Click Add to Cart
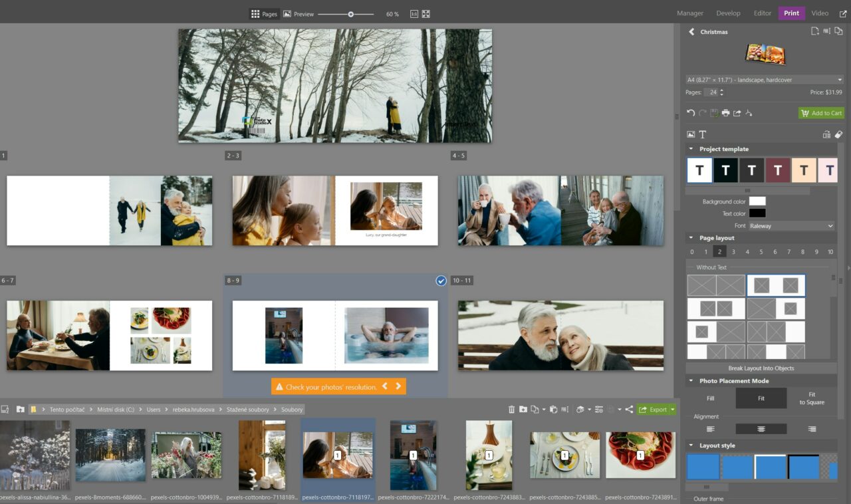The image size is (851, 504). pyautogui.click(x=821, y=113)
